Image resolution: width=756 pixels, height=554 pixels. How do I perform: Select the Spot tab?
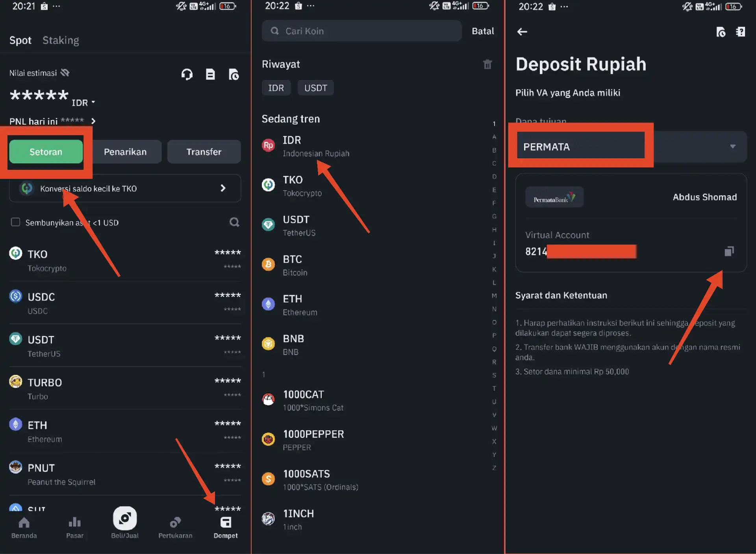coord(20,40)
